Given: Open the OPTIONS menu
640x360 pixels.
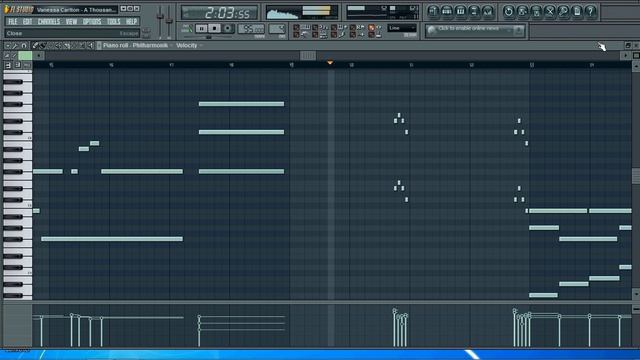Looking at the screenshot, I should [92, 22].
